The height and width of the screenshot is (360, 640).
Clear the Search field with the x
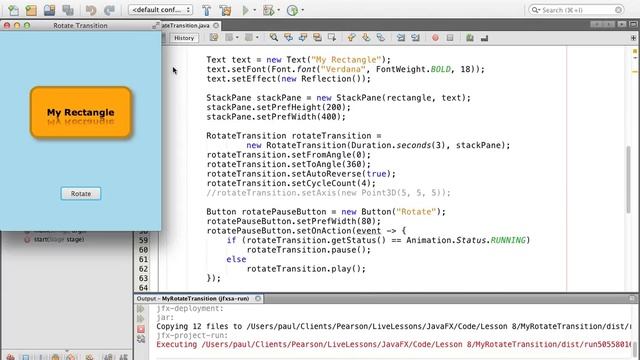[618, 9]
